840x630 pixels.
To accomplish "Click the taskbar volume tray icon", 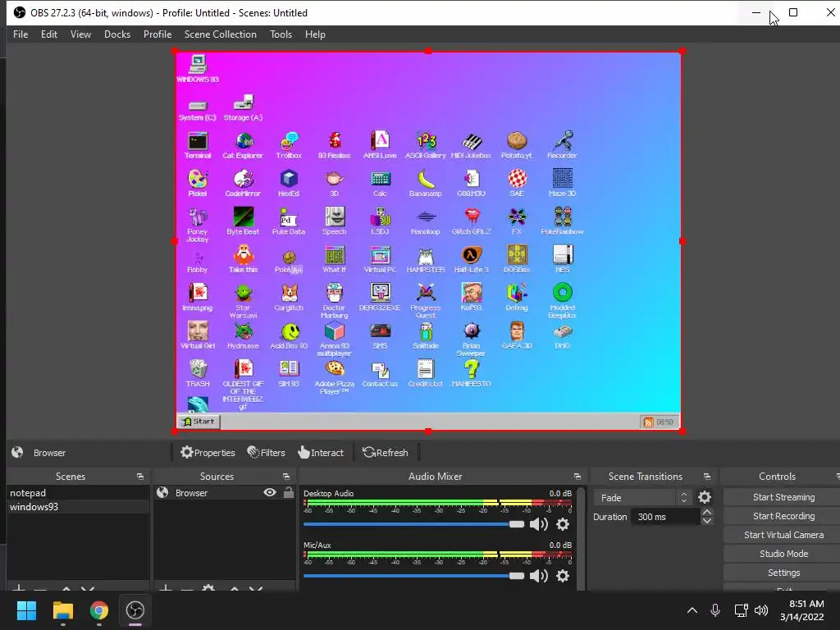I will pos(760,610).
